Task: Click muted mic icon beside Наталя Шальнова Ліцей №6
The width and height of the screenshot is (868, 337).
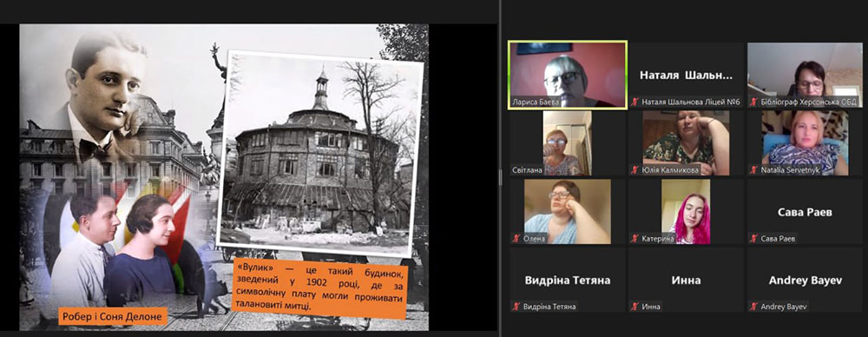Action: tap(635, 102)
